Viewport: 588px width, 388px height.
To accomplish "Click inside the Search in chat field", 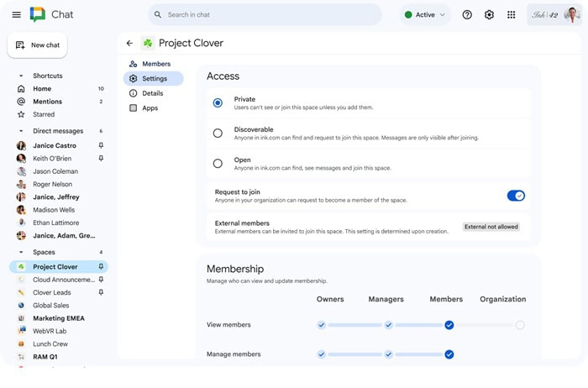I will (265, 14).
